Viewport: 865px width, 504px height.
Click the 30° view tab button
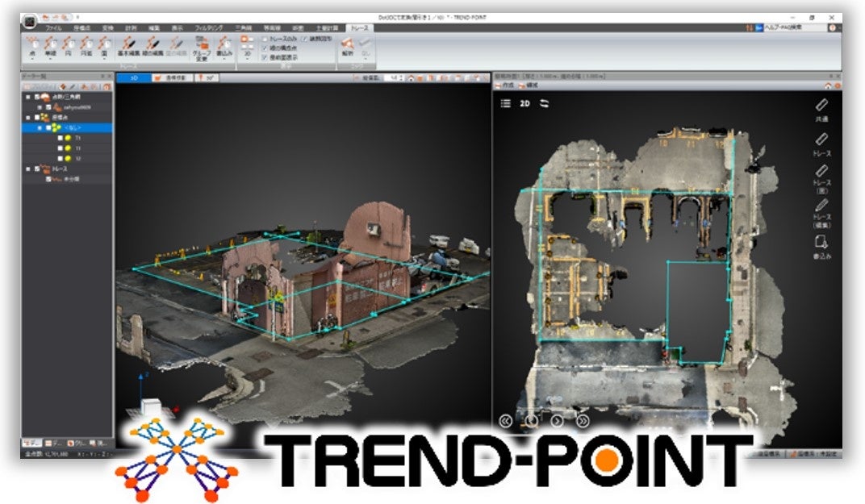(207, 78)
